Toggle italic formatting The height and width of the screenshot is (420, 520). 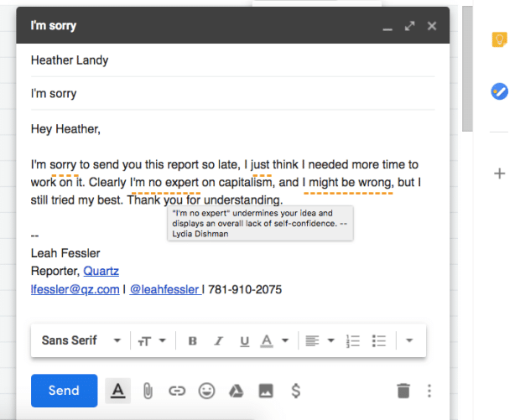pyautogui.click(x=218, y=340)
